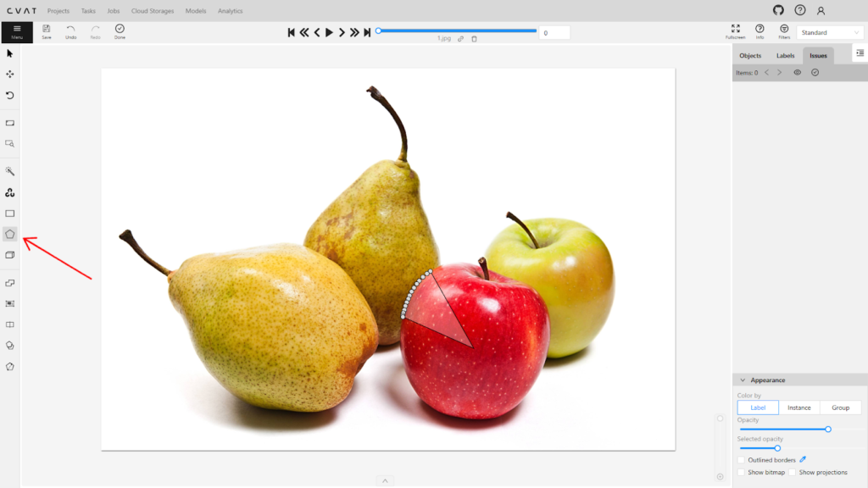Open the GitHub repository icon
868x488 pixels.
click(x=778, y=10)
